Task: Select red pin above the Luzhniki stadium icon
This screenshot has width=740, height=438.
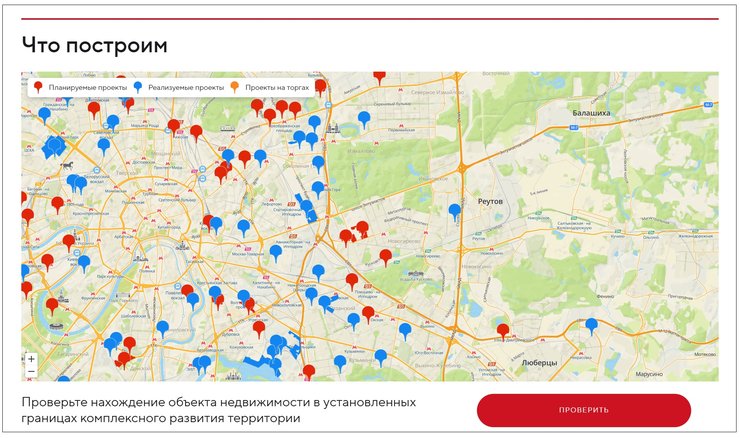Action: [52, 306]
